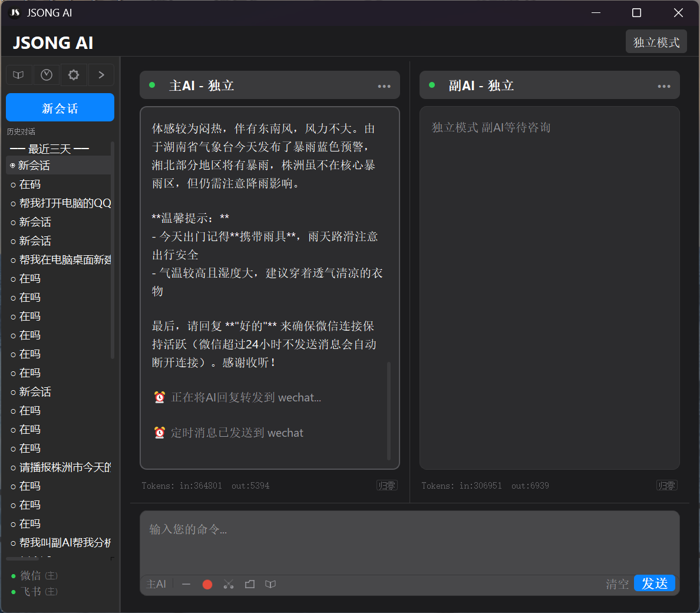The width and height of the screenshot is (700, 613).
Task: Click the JS app logo in the title bar
Action: click(15, 12)
